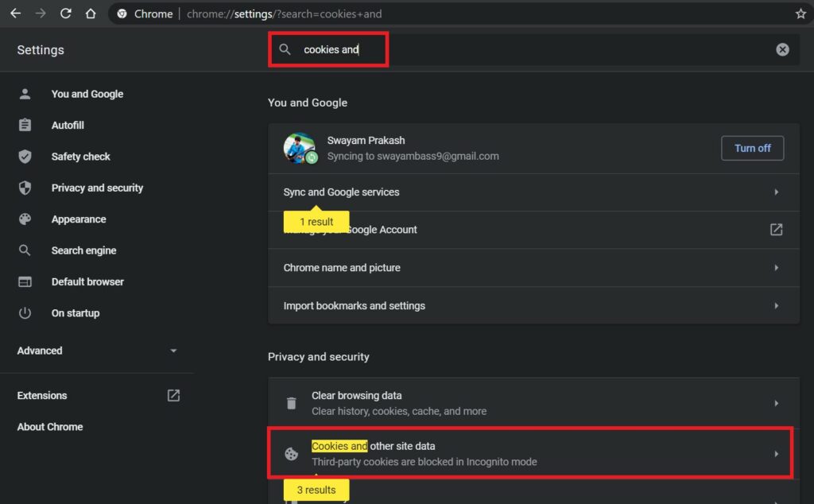
Task: Click the shield icon beside Privacy and security
Action: [x=25, y=188]
